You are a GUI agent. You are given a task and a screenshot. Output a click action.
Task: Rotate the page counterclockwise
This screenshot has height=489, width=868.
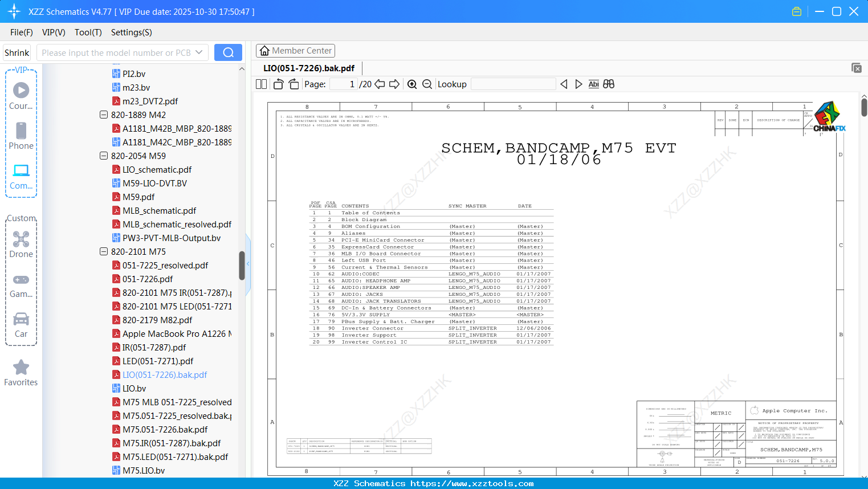(x=279, y=84)
